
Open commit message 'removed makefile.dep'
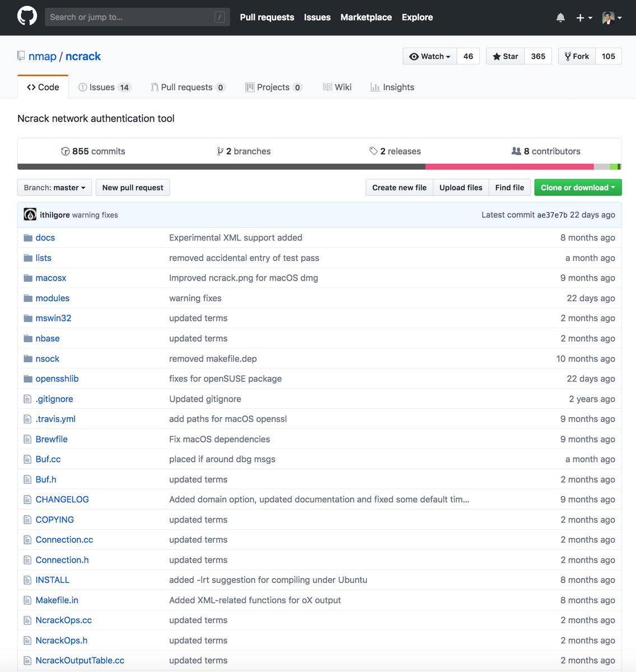coord(213,359)
